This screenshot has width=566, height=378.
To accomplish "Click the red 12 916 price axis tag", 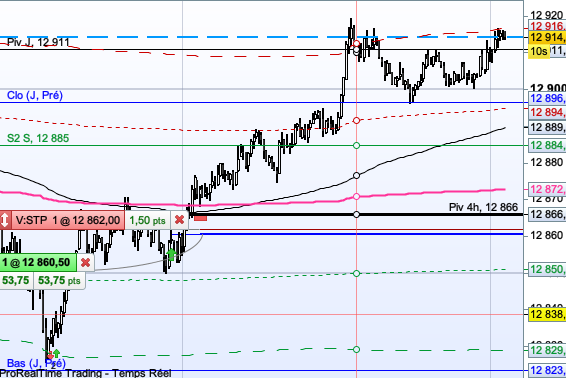I will (x=547, y=26).
